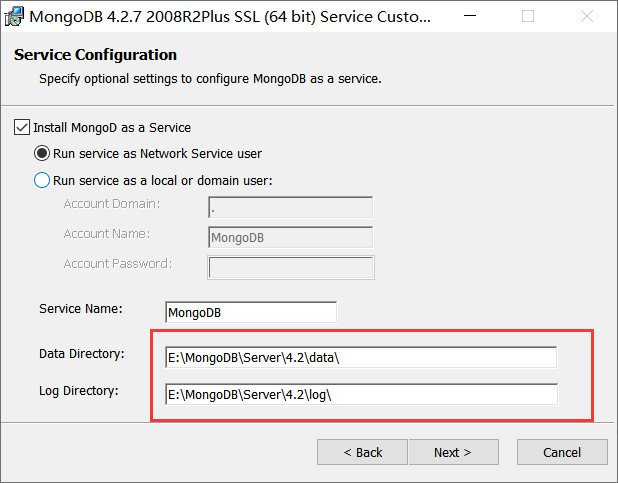618x483 pixels.
Task: Click the Specify optional settings description text
Action: tap(210, 79)
